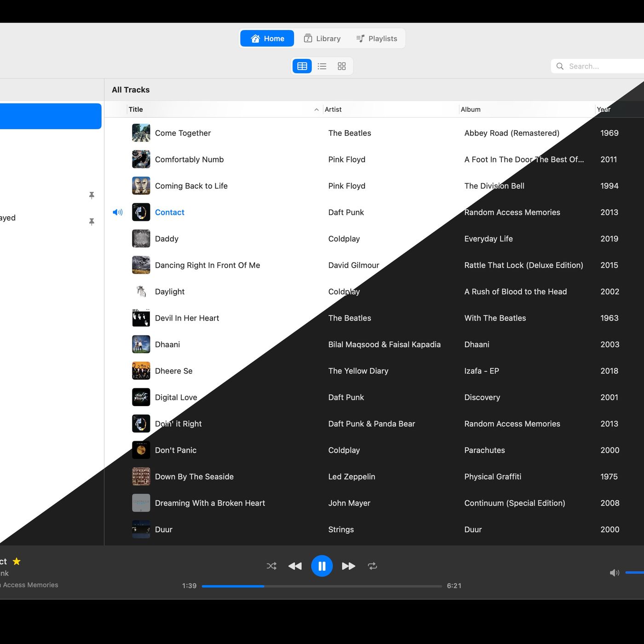Click the Dhaani track artwork
The height and width of the screenshot is (644, 644).
[x=141, y=345]
